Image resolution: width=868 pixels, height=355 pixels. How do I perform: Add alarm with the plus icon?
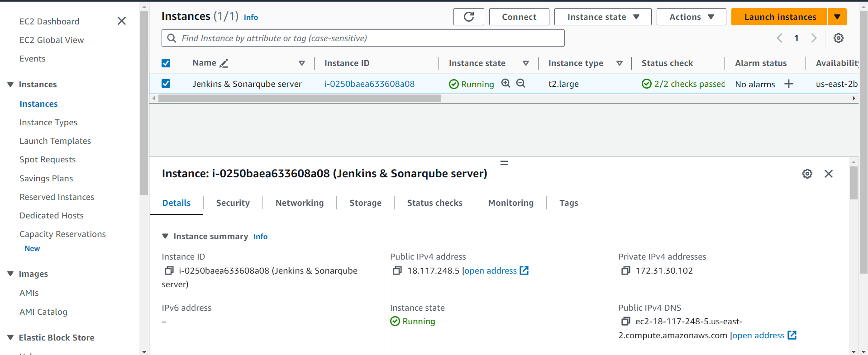[x=789, y=84]
